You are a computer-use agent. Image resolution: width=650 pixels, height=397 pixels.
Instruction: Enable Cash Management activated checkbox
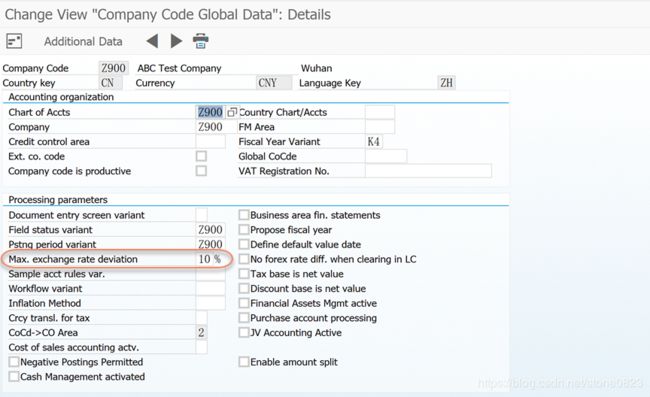(14, 377)
